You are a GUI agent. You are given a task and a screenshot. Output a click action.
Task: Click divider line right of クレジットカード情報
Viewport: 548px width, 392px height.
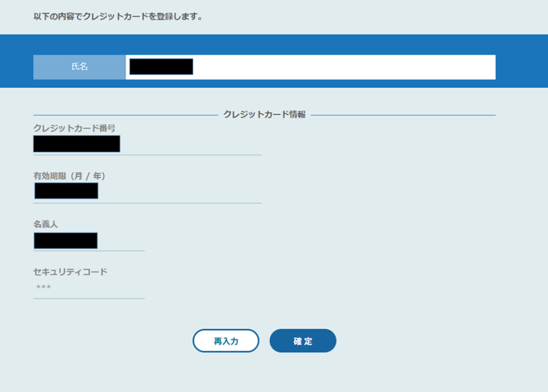click(401, 115)
